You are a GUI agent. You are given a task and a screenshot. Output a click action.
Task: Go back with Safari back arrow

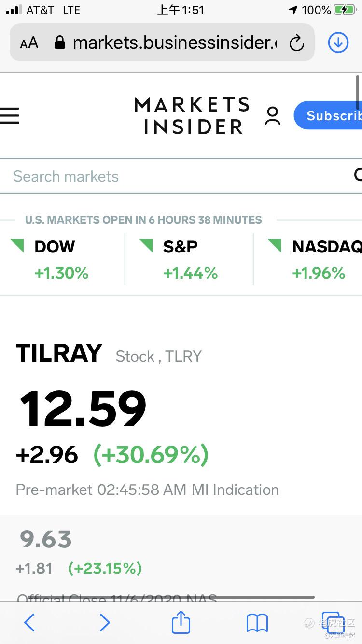[x=29, y=623]
